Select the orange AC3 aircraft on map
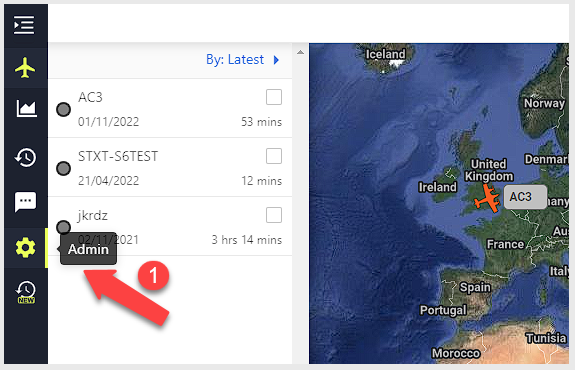Viewport: 575px width, 370px height. tap(487, 199)
